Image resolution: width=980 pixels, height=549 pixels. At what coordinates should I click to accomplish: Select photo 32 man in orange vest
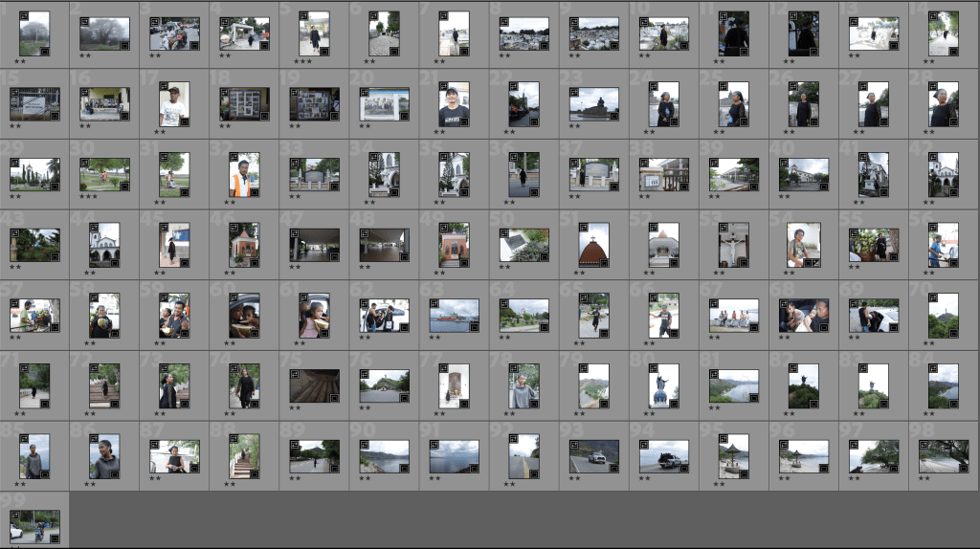click(244, 175)
